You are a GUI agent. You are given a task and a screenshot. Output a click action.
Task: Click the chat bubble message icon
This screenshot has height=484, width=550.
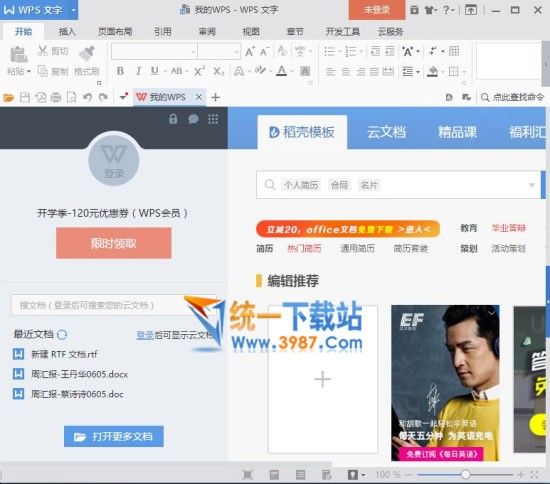193,119
